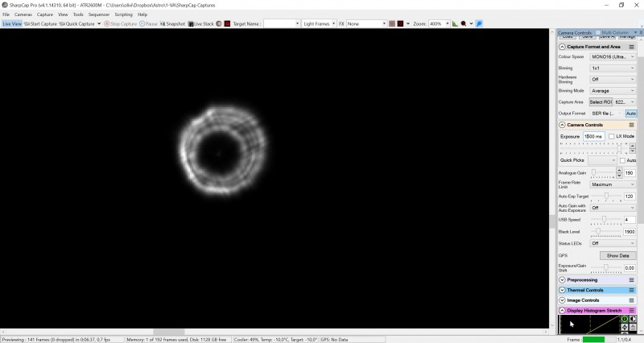Expand the Preprocessing section
This screenshot has width=644, height=343.
(562, 279)
